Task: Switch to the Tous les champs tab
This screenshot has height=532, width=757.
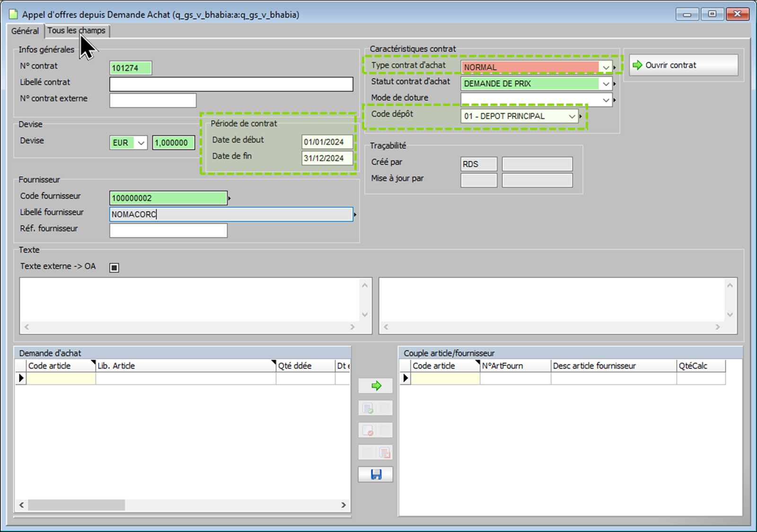Action: click(x=77, y=31)
